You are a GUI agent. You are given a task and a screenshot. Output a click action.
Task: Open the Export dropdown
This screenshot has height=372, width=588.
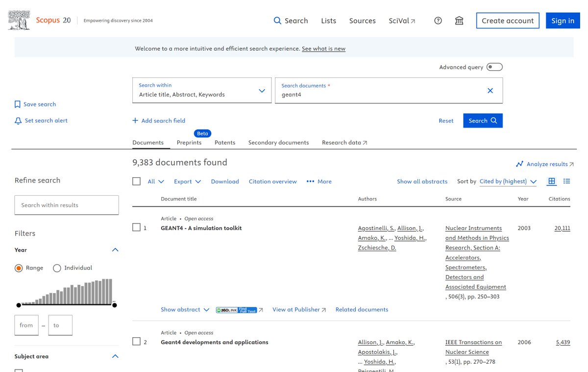pos(188,182)
